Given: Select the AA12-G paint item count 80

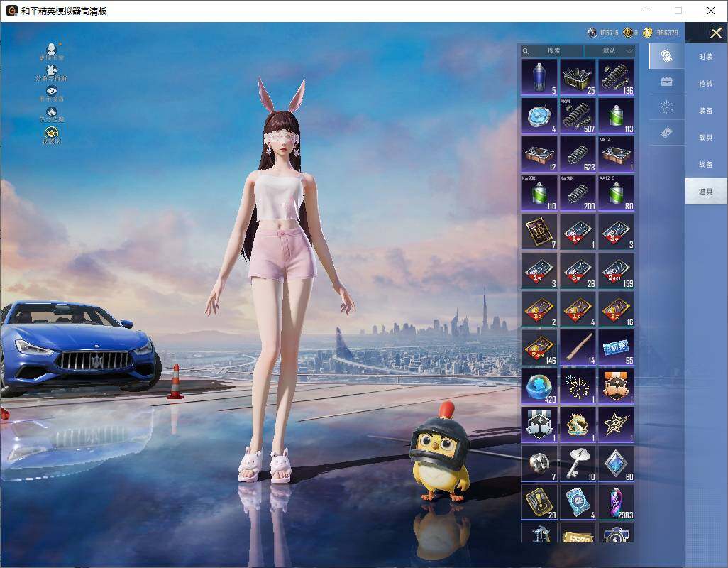Looking at the screenshot, I should [x=616, y=193].
